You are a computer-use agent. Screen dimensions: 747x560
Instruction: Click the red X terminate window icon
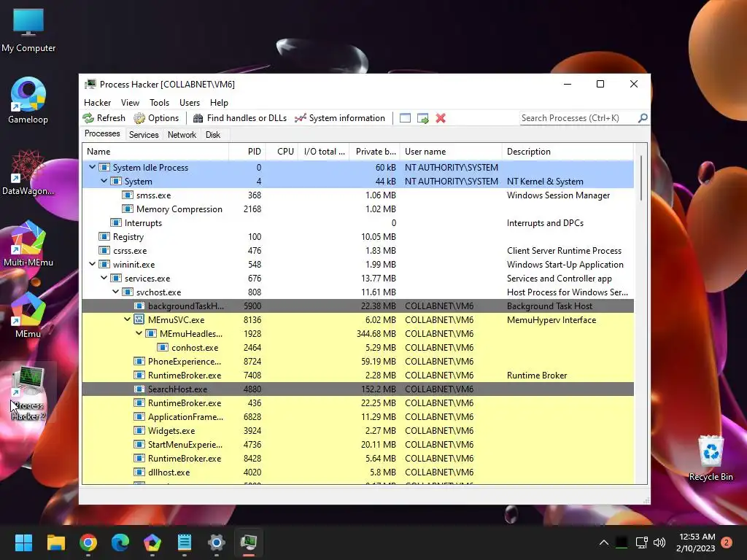441,118
